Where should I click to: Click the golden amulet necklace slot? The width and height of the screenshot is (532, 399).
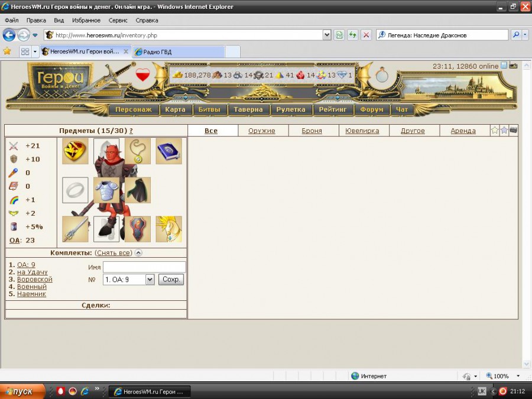138,151
